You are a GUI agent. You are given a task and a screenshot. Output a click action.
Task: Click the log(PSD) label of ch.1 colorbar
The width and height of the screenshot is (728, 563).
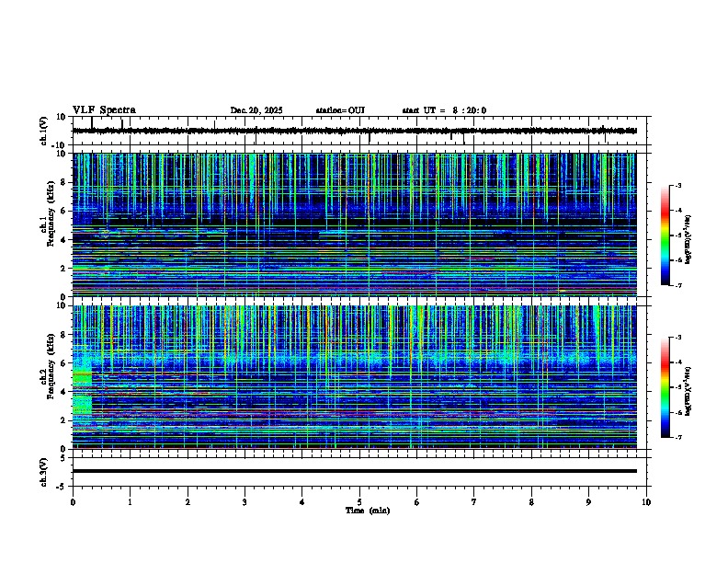point(688,240)
